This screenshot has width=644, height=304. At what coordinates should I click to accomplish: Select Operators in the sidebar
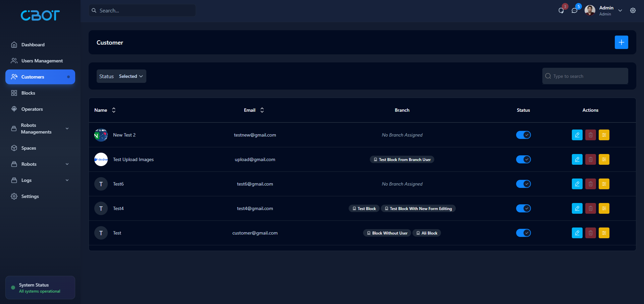pos(32,109)
